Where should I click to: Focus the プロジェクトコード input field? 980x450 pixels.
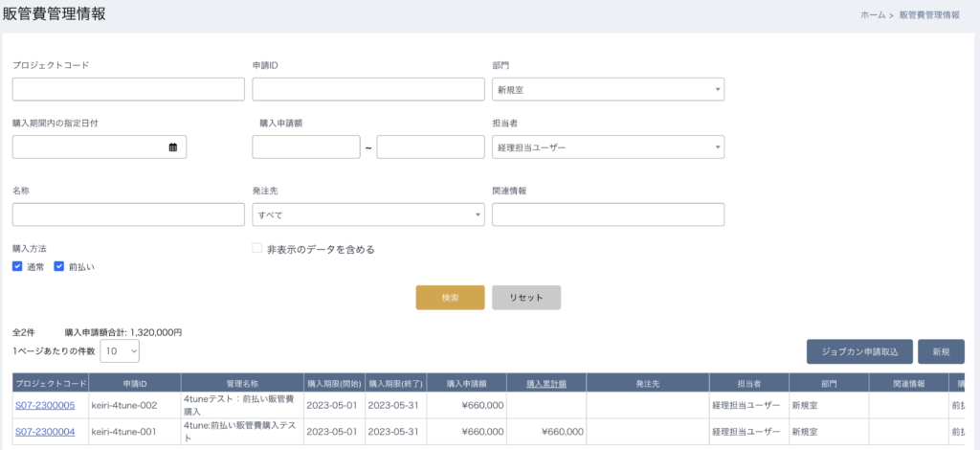point(128,89)
